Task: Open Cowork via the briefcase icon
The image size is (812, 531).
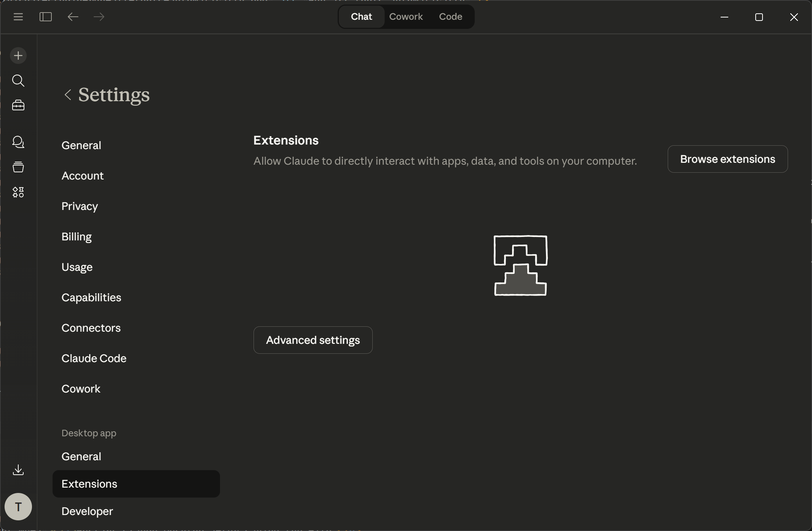Action: tap(18, 105)
